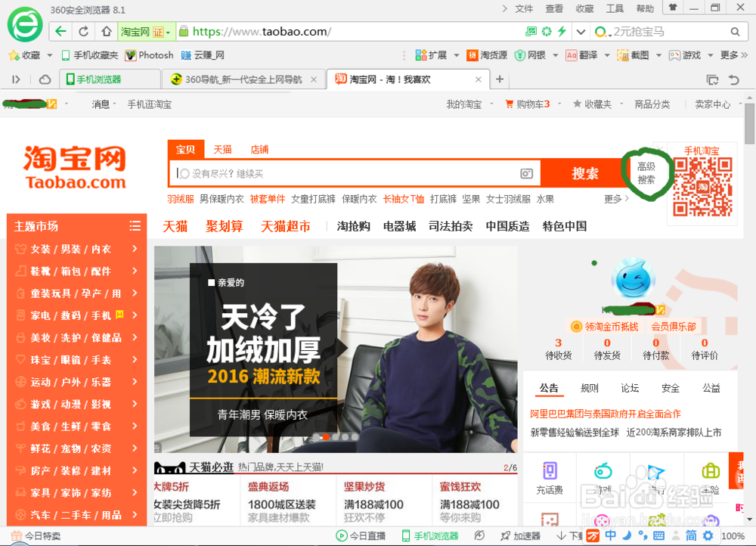
Task: Click the 天冷了 加绒加厚 banner image
Action: click(x=336, y=349)
